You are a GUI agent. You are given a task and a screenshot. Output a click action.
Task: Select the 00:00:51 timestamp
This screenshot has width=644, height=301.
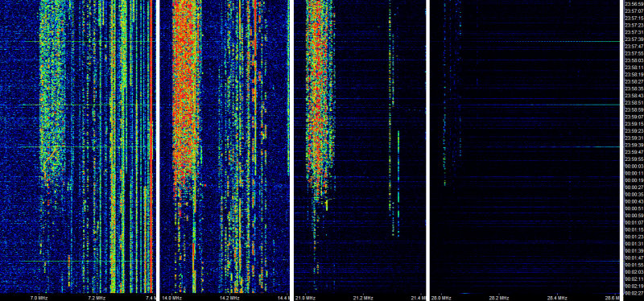coord(634,208)
